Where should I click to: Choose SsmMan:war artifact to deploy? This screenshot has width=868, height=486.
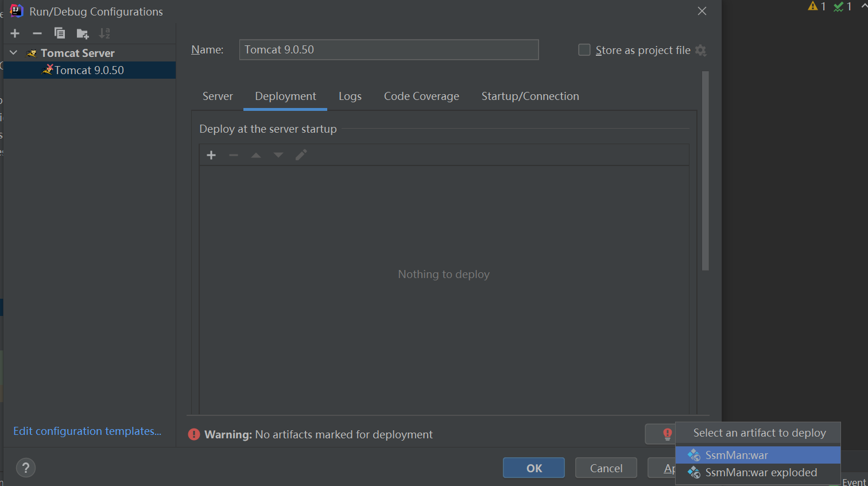(x=758, y=455)
